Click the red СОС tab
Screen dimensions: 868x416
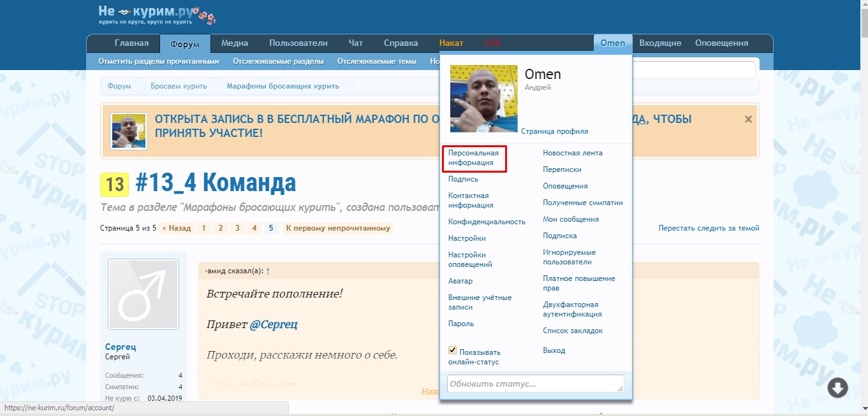pyautogui.click(x=493, y=43)
